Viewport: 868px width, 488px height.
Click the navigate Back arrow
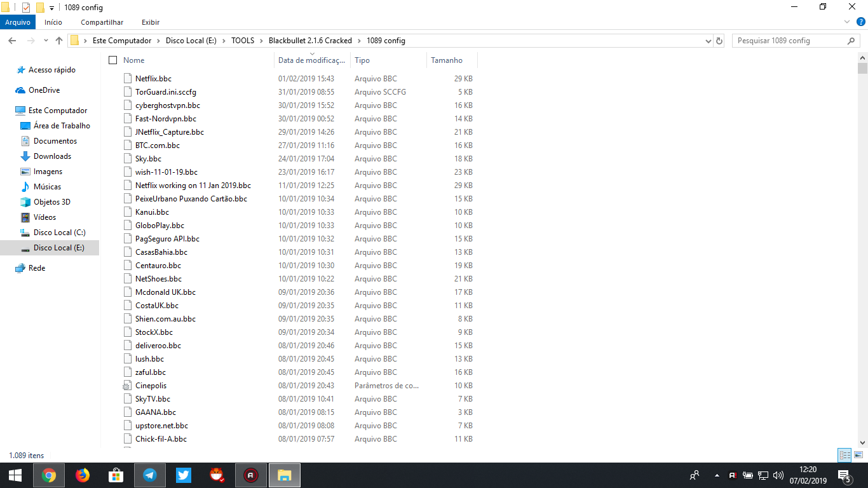click(x=12, y=41)
